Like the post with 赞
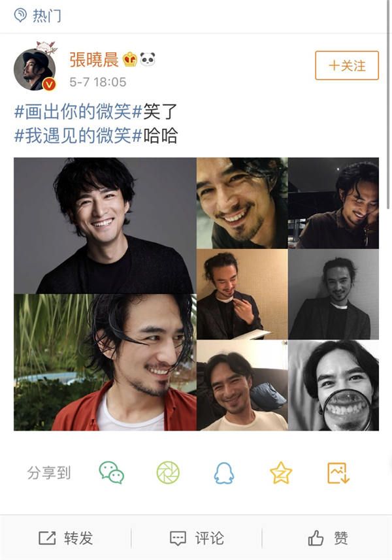Image resolution: width=392 pixels, height=560 pixels. [x=328, y=538]
